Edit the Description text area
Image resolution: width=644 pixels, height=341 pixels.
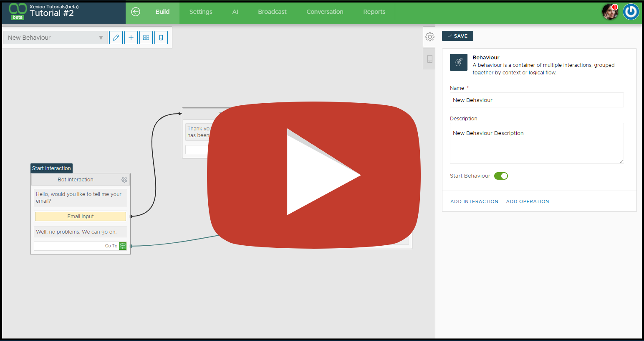point(537,143)
